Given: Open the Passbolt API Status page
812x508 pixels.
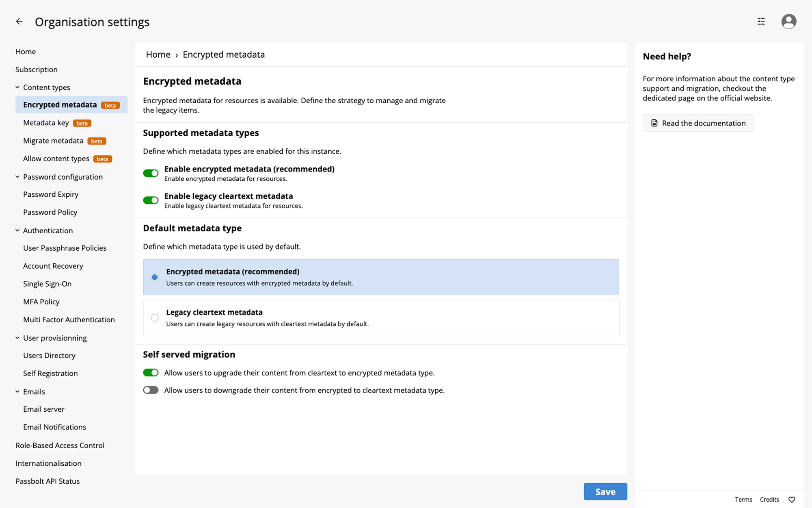Looking at the screenshot, I should pyautogui.click(x=47, y=481).
